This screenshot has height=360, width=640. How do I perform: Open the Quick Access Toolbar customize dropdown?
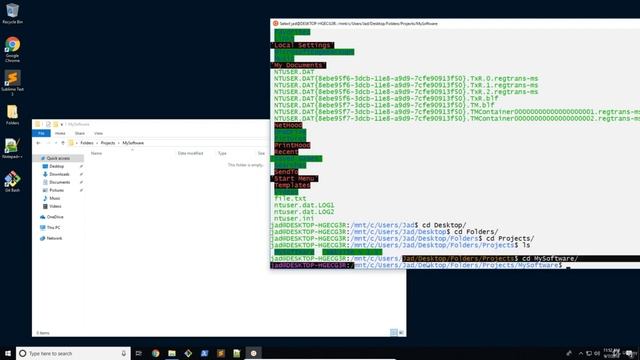[62, 124]
